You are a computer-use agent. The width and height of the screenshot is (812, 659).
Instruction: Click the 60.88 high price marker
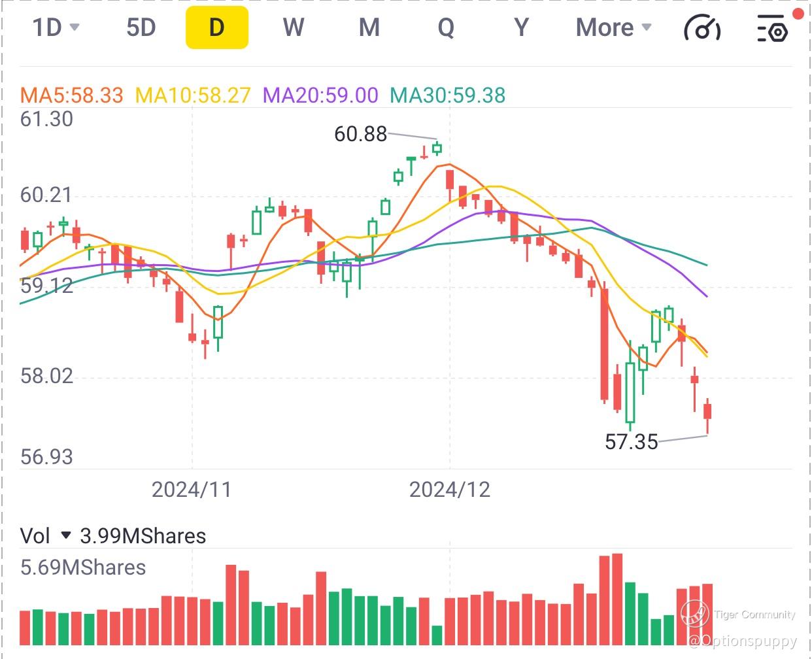(x=361, y=134)
